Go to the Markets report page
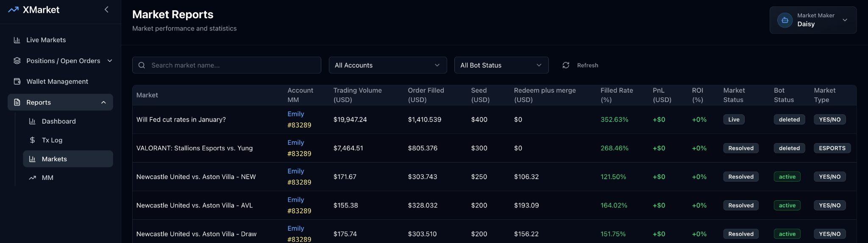Screen dimensions: 868x243 (x=54, y=159)
